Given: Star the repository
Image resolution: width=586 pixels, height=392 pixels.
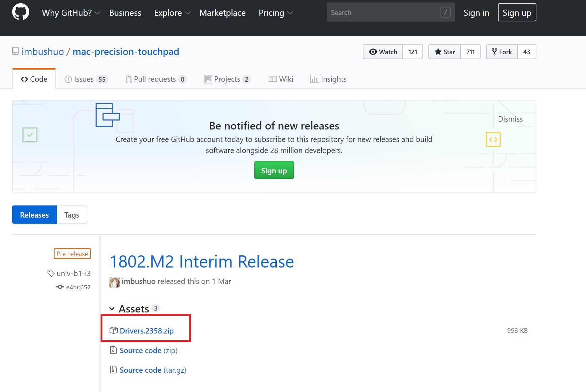Looking at the screenshot, I should pos(445,52).
